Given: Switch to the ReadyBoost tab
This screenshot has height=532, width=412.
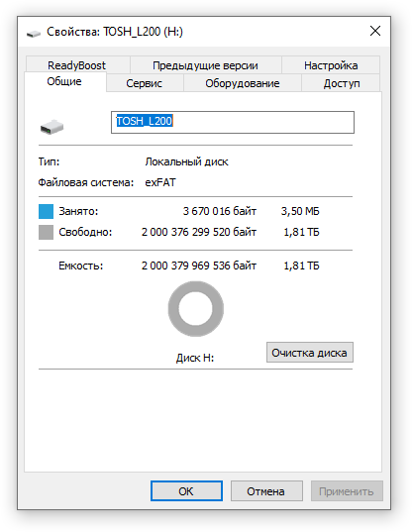Looking at the screenshot, I should 77,64.
